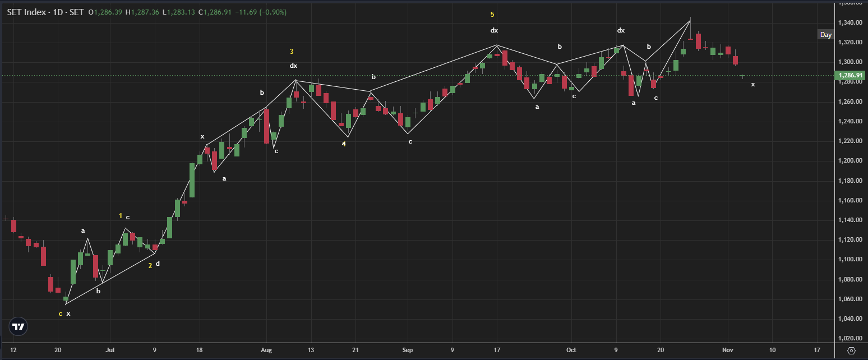Click the 1,020.00 price axis label
868x360 pixels.
coord(849,338)
